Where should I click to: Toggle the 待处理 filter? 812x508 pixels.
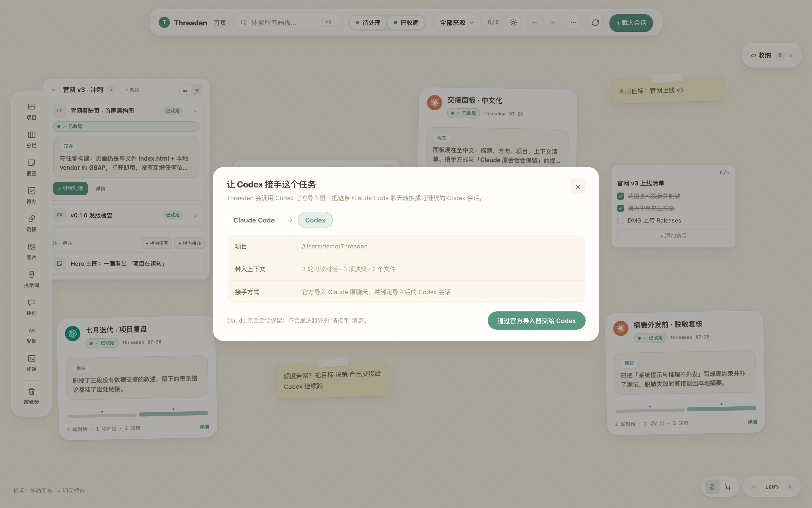click(368, 23)
